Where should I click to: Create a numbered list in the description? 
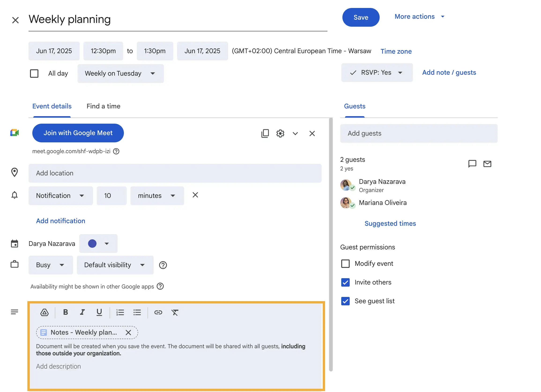pyautogui.click(x=120, y=312)
